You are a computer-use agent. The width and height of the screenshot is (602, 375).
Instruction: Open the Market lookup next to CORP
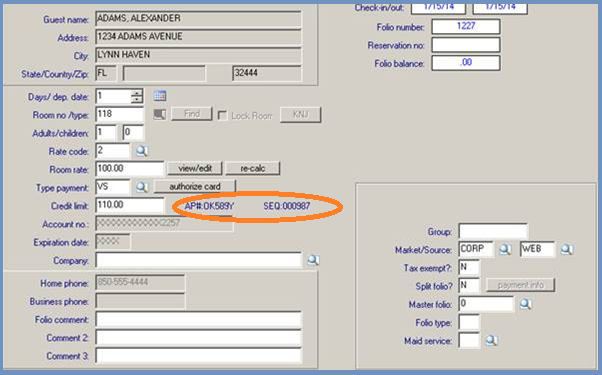click(x=504, y=249)
